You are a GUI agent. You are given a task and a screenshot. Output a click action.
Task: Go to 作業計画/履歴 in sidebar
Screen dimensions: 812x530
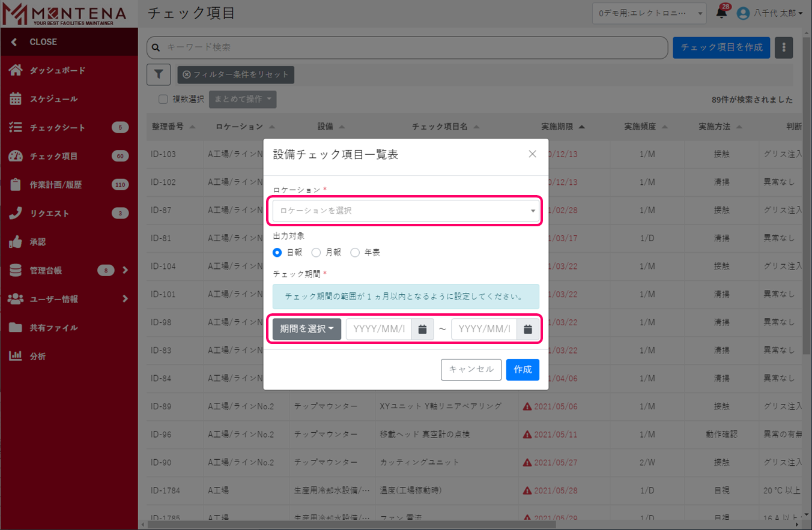pos(55,185)
